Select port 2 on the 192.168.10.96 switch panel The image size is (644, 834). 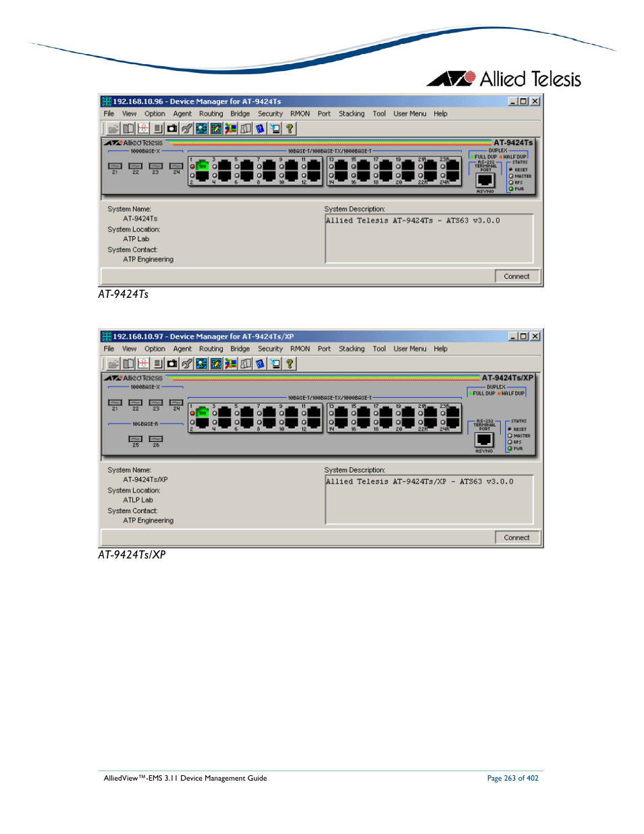point(202,177)
